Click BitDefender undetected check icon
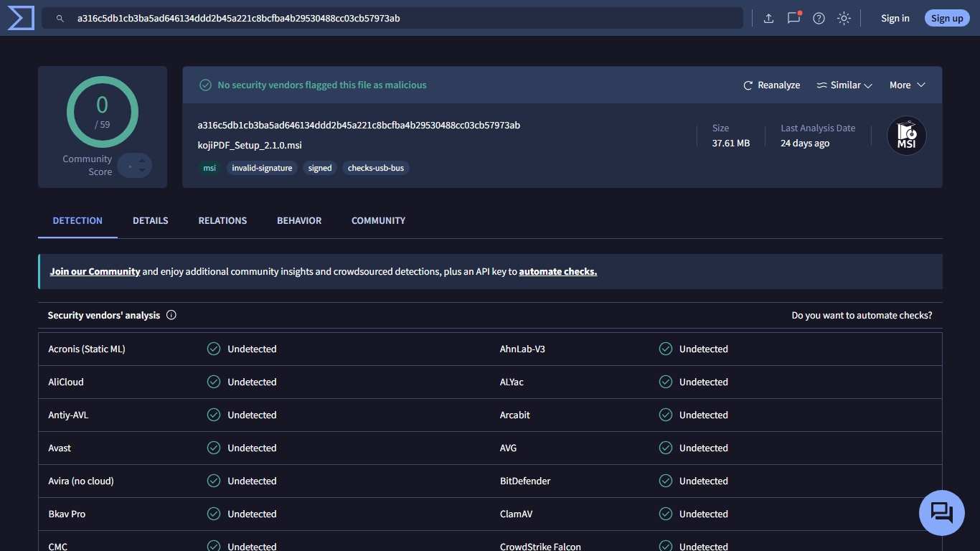Image resolution: width=980 pixels, height=551 pixels. pos(666,481)
